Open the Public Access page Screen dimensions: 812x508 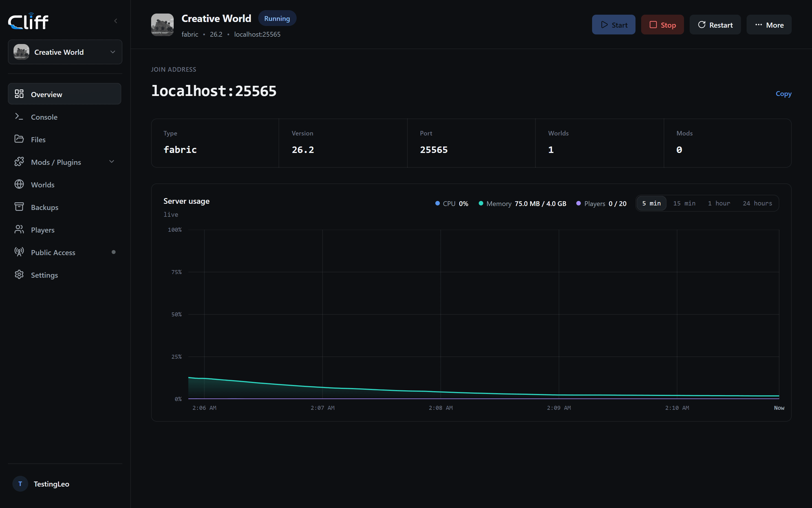[64, 252]
